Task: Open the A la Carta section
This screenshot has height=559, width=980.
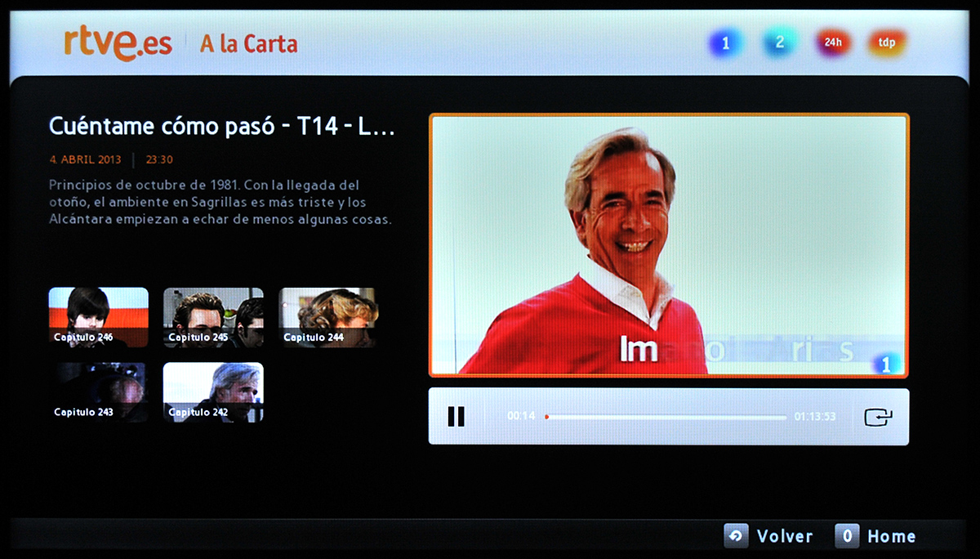Action: [248, 44]
